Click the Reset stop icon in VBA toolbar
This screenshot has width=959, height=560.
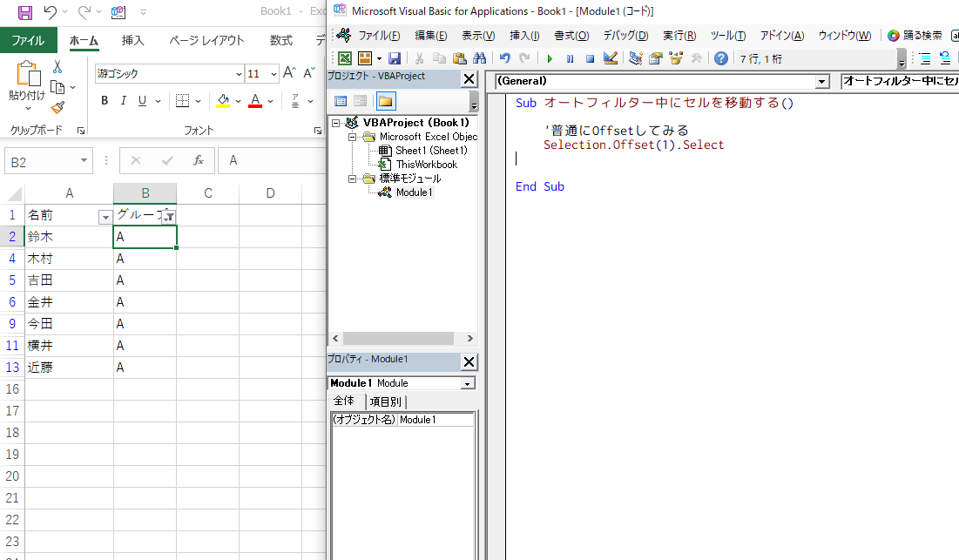pos(590,58)
